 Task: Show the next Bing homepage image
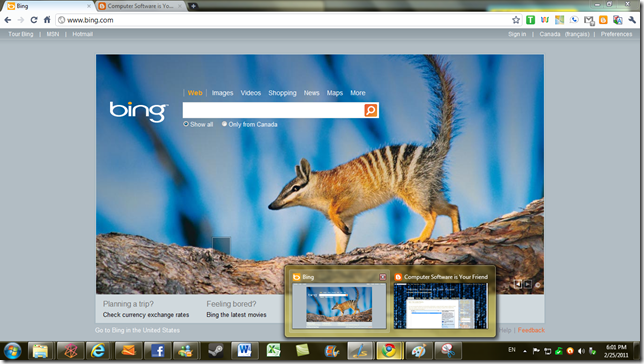click(527, 284)
